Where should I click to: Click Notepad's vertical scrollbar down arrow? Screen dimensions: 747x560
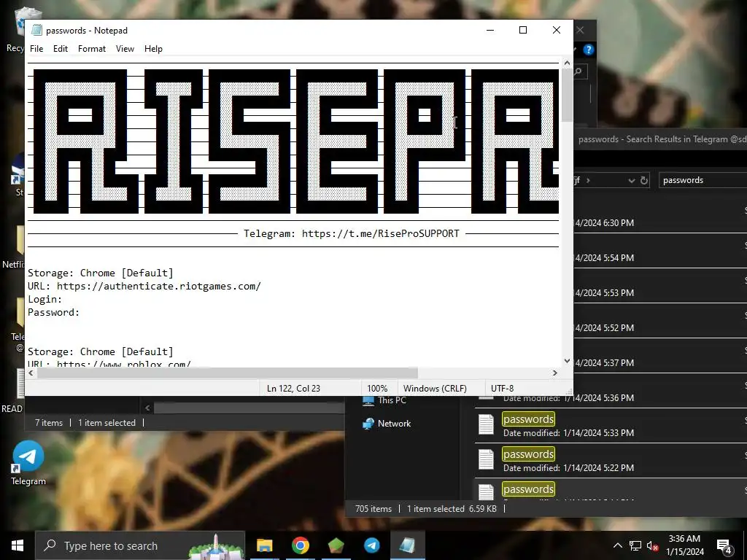coord(567,361)
